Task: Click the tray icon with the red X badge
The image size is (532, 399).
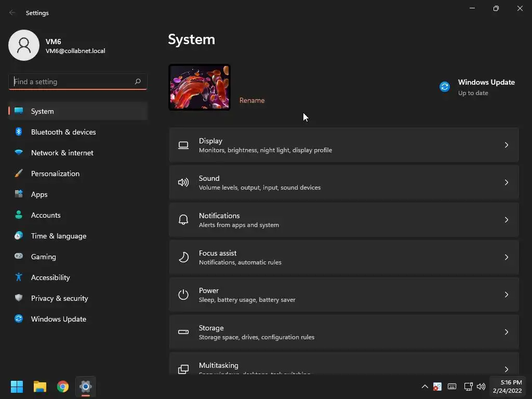Action: [437, 387]
